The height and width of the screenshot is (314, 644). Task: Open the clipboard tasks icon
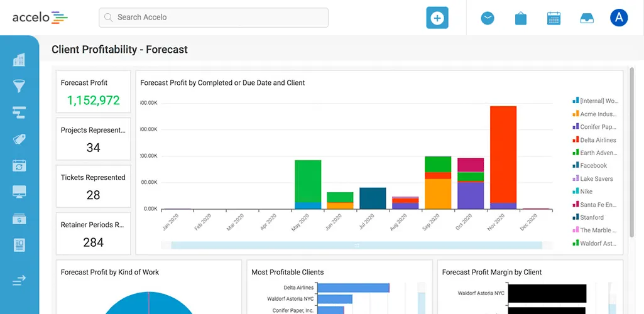[x=521, y=18]
